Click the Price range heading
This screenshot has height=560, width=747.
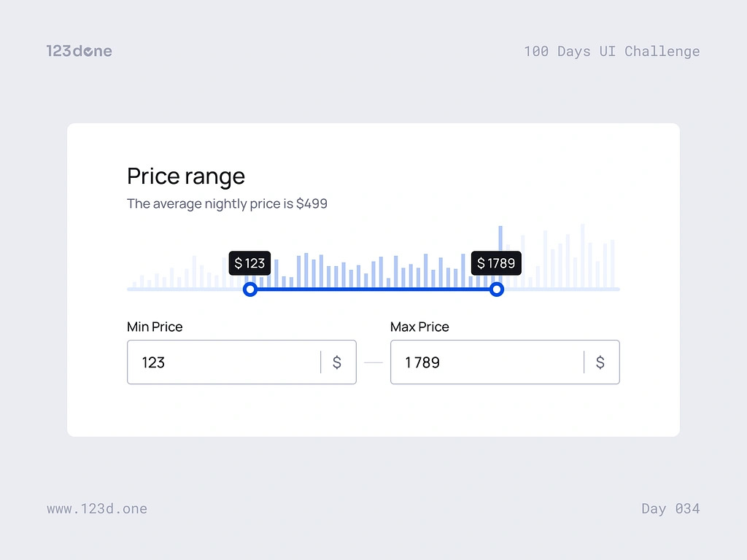click(186, 176)
